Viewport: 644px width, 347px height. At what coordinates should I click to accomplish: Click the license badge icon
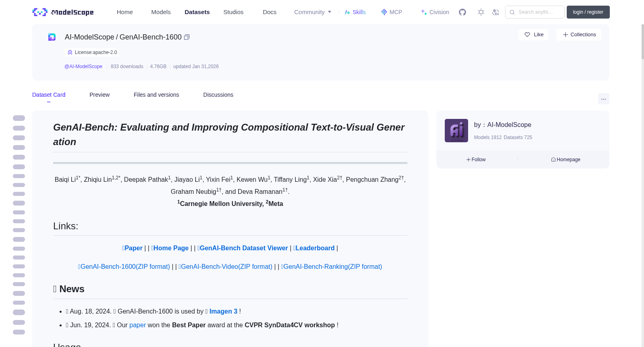(x=70, y=52)
